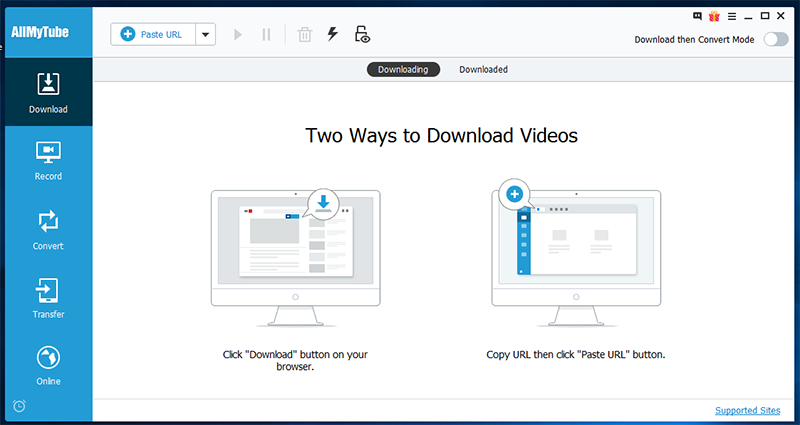Click the gift box icon
Screen dimensions: 800x425
tap(714, 16)
